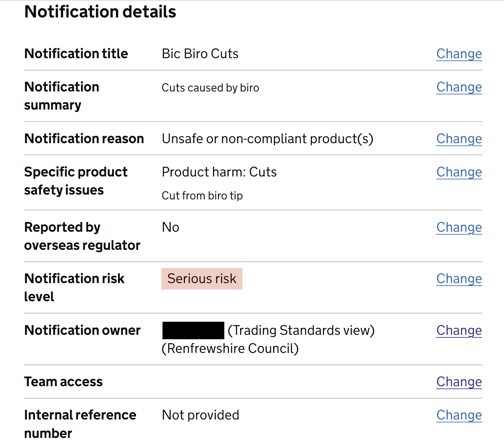Select the title text Bic Biro Cuts
Screen dimensions: 504x446
tap(200, 54)
